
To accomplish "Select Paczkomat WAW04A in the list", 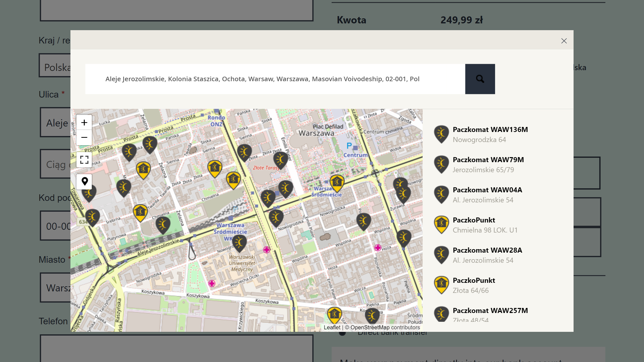I will click(x=498, y=195).
